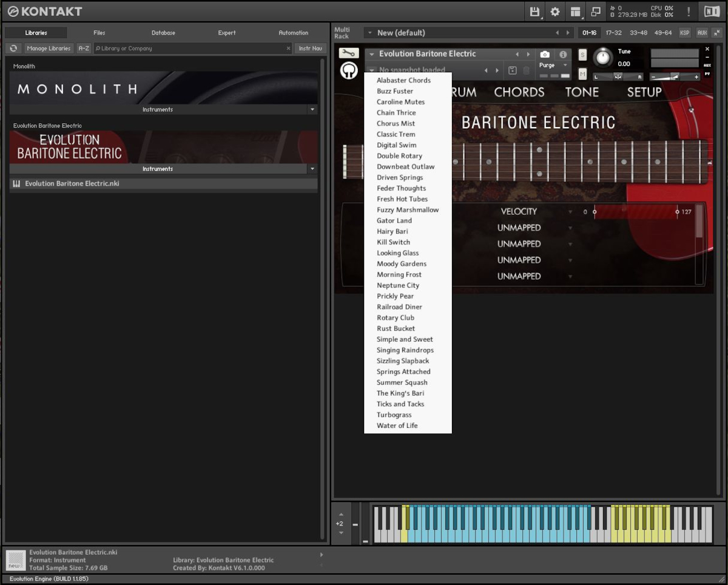
Task: Go to next instrument arrow
Action: [528, 54]
